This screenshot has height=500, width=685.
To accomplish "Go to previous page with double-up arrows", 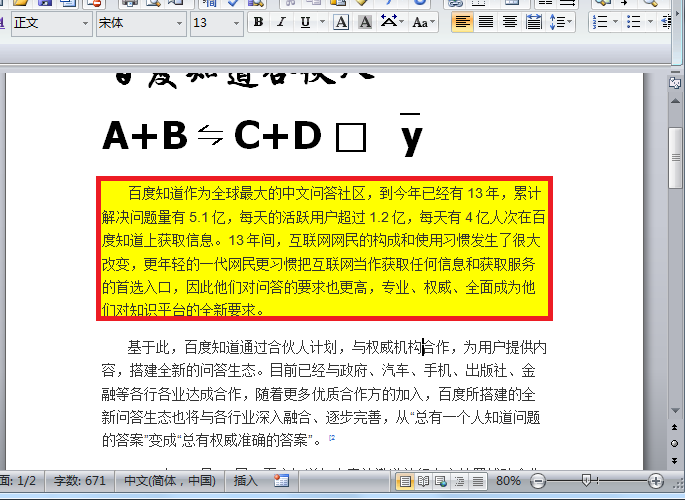I will (675, 427).
